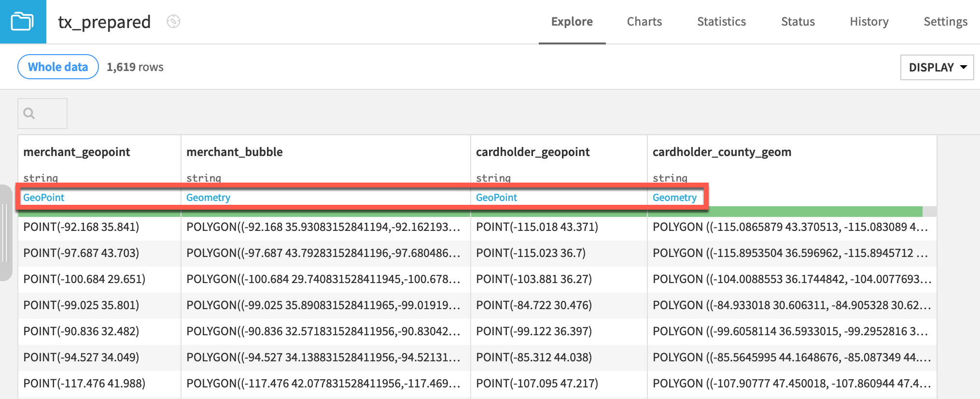980x399 pixels.
Task: Select merchant_bubble polygon starting -92.168 35.9308
Action: coord(326,227)
